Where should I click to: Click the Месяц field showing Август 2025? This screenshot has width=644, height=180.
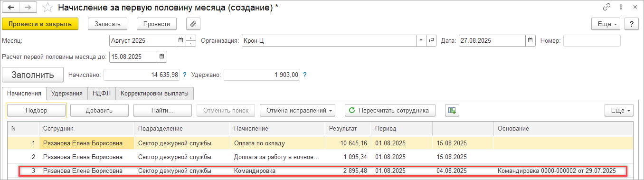pos(142,41)
